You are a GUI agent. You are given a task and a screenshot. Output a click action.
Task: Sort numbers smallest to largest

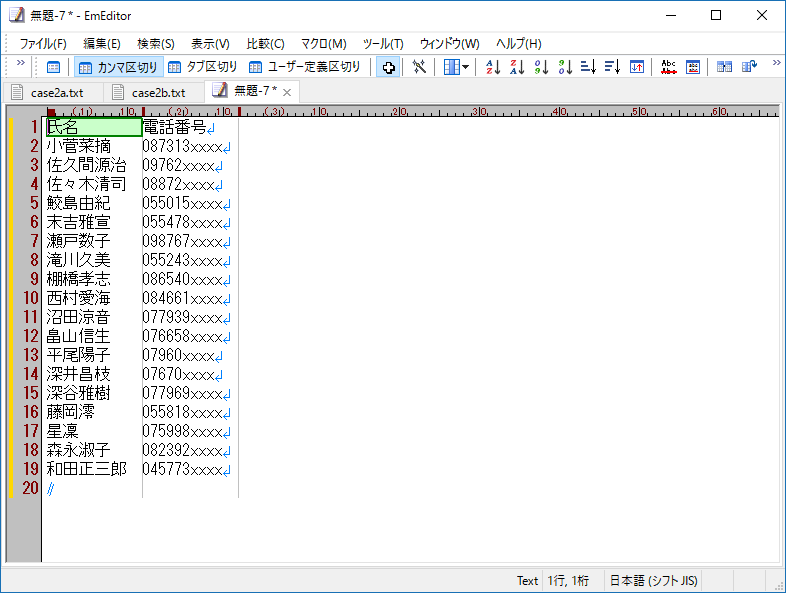(541, 67)
